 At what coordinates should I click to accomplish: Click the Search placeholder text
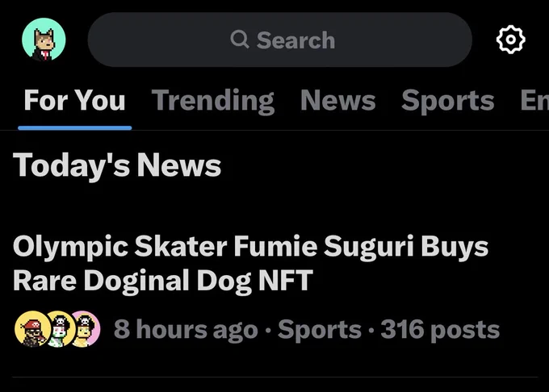click(x=295, y=40)
